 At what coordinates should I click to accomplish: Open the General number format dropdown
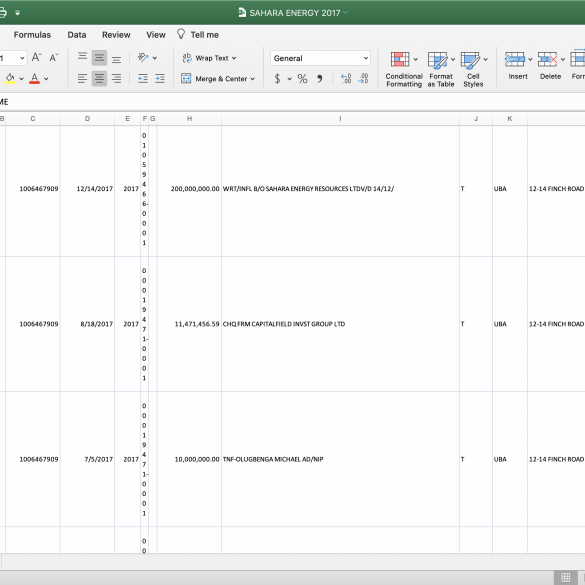pos(320,58)
